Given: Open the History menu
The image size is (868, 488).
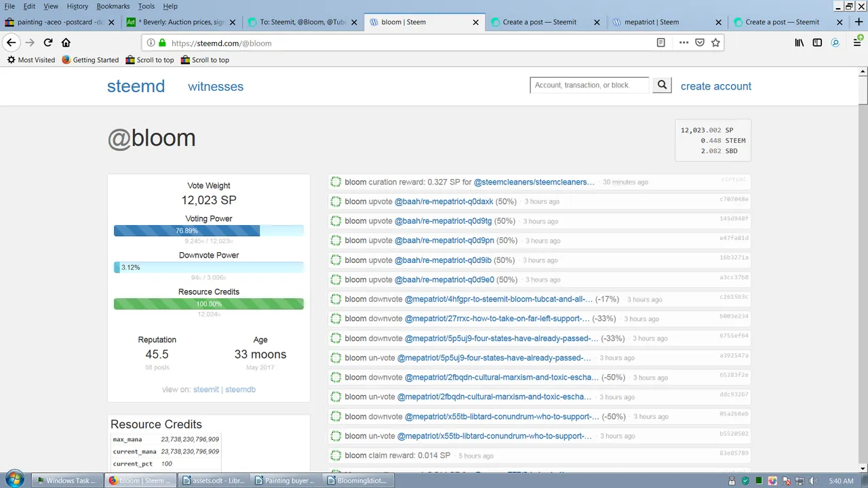Looking at the screenshot, I should pos(77,6).
